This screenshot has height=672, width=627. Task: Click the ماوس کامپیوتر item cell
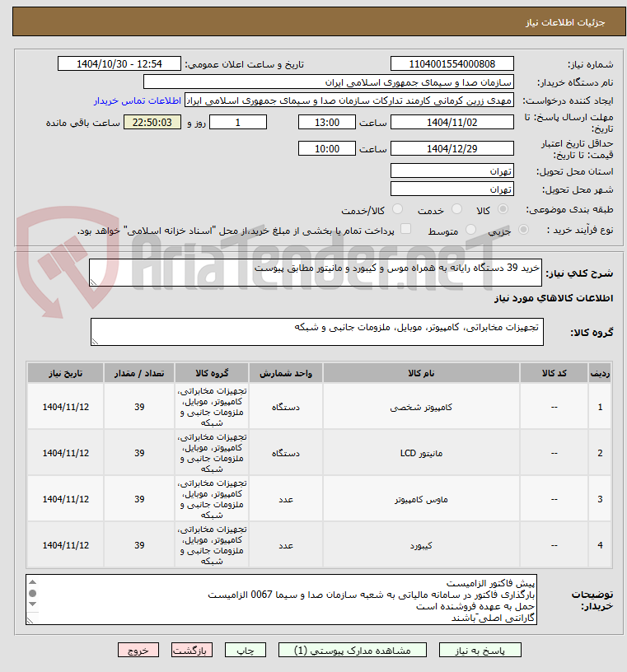[421, 499]
